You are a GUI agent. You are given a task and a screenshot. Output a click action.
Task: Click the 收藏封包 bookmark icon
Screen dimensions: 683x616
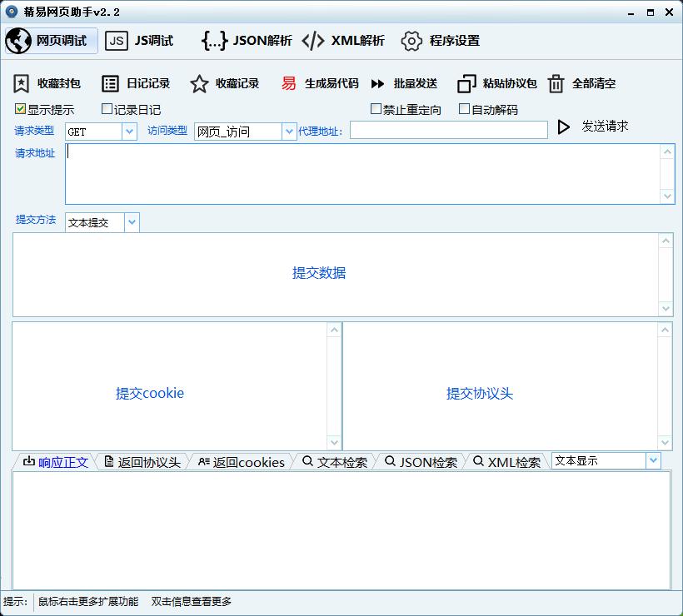(22, 83)
